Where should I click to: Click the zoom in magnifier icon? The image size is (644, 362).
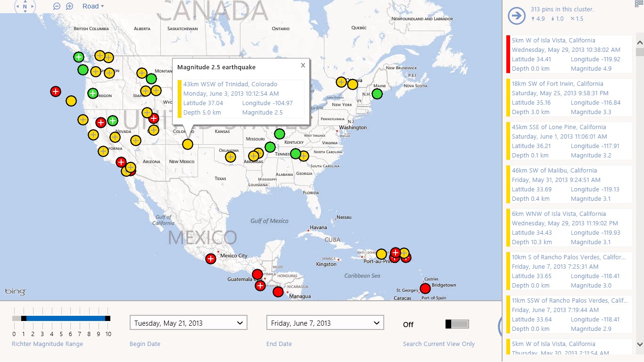coord(69,6)
